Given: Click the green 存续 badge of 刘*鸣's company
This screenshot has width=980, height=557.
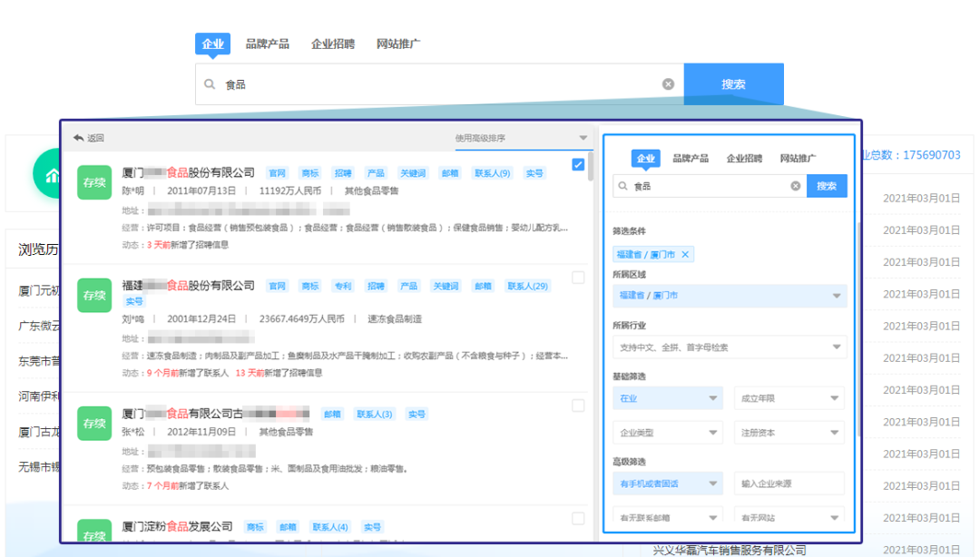Looking at the screenshot, I should tap(94, 295).
